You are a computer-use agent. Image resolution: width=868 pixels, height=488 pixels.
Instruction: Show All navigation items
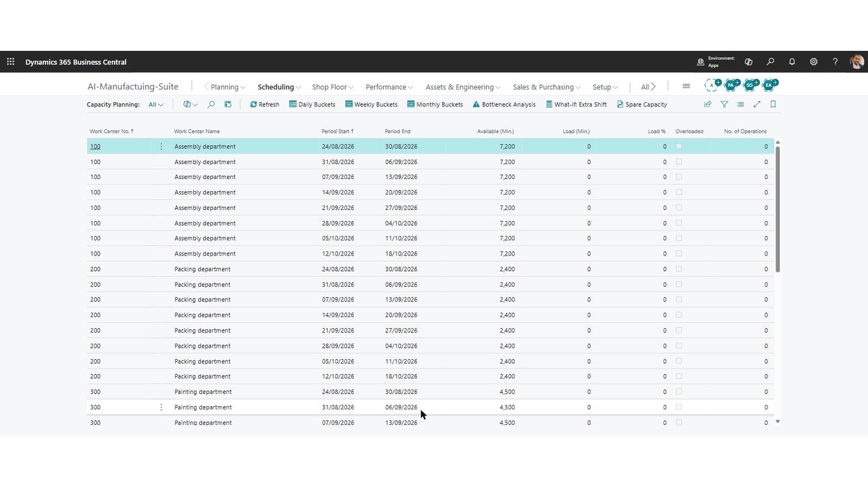pyautogui.click(x=648, y=87)
